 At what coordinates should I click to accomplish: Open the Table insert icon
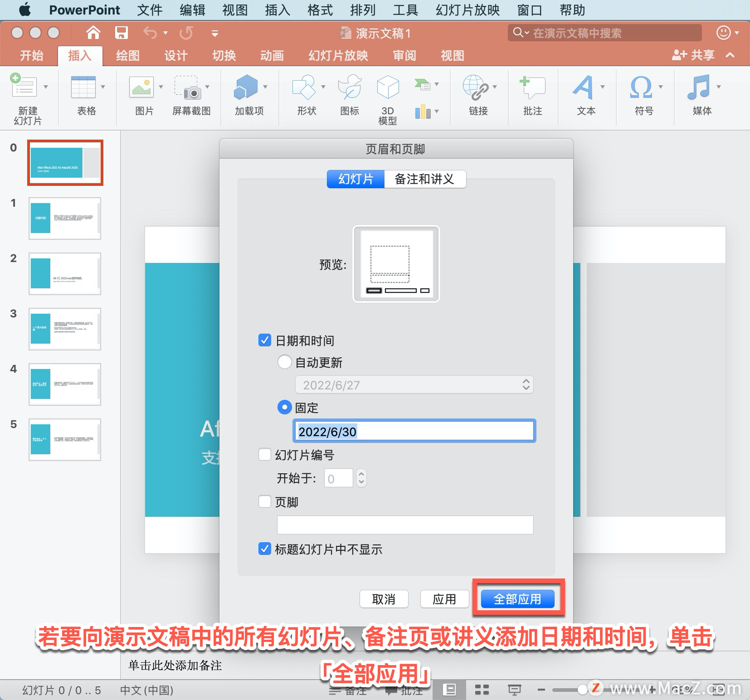click(83, 87)
